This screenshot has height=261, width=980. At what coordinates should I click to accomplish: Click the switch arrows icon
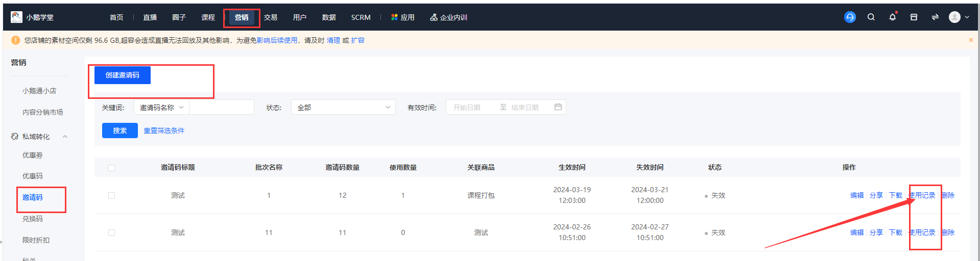(935, 17)
